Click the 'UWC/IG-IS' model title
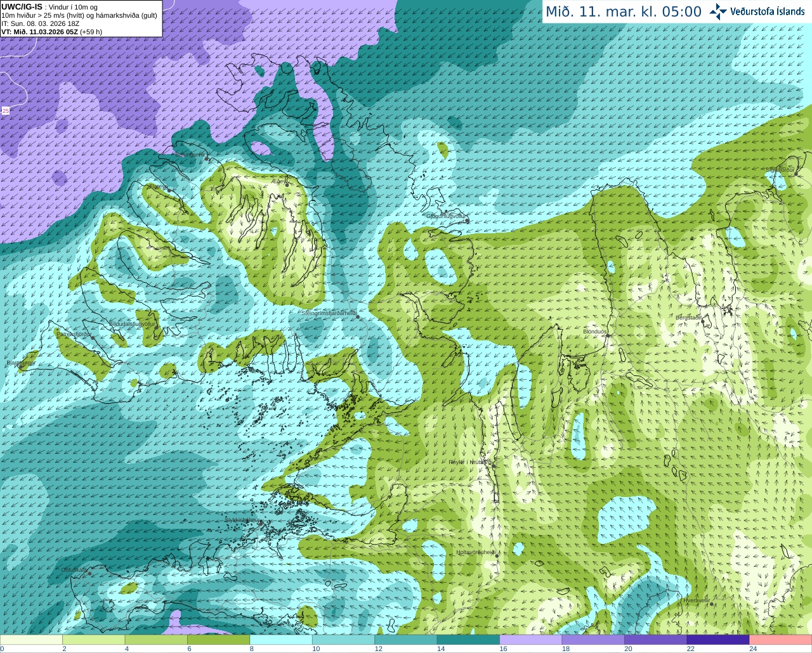 pos(22,7)
